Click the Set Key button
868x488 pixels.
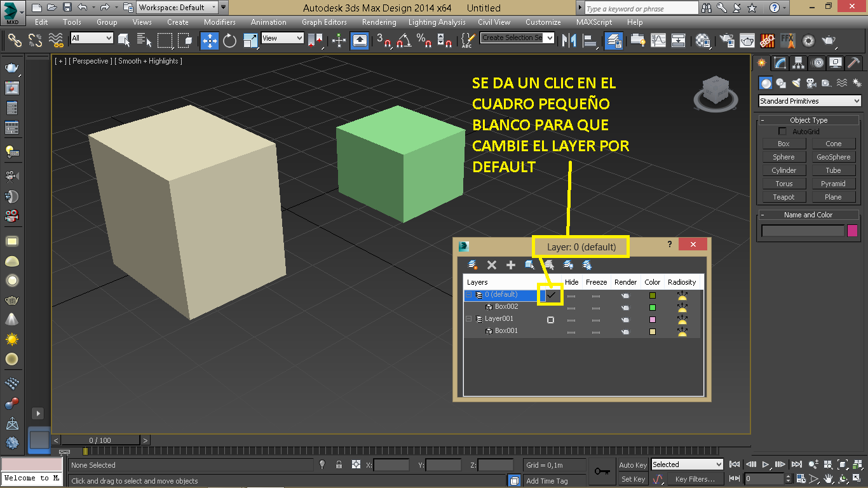pyautogui.click(x=633, y=479)
